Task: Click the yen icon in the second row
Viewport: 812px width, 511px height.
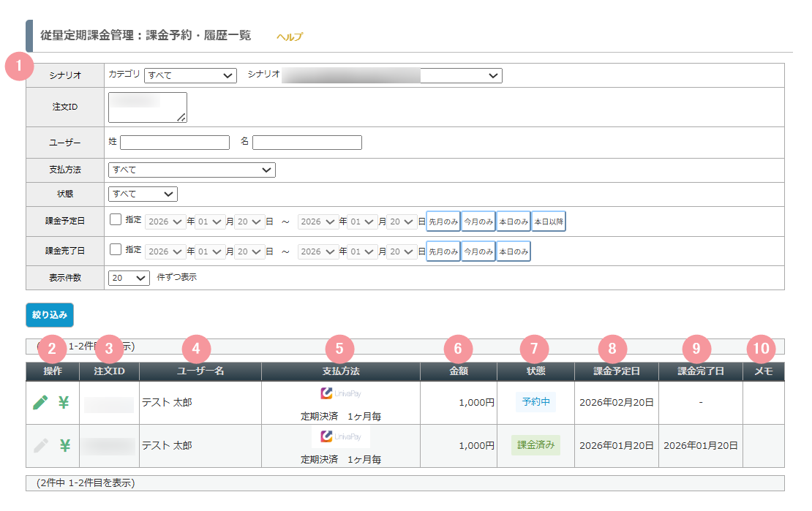Action: tap(64, 446)
